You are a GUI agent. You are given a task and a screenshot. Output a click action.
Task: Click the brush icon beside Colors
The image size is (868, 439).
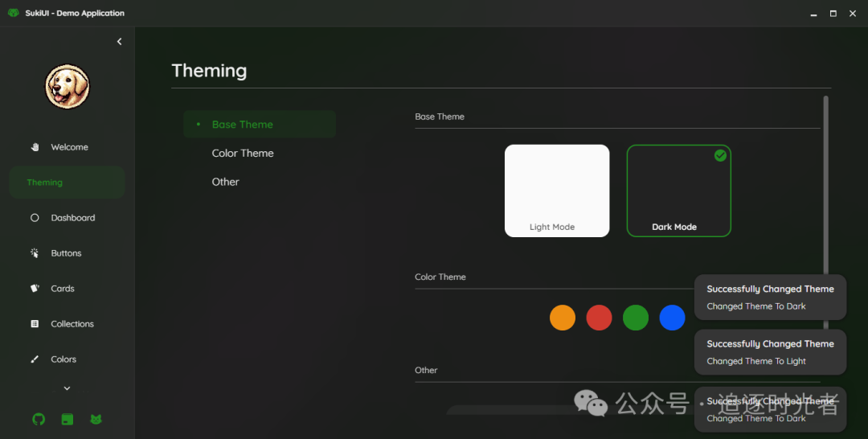35,359
